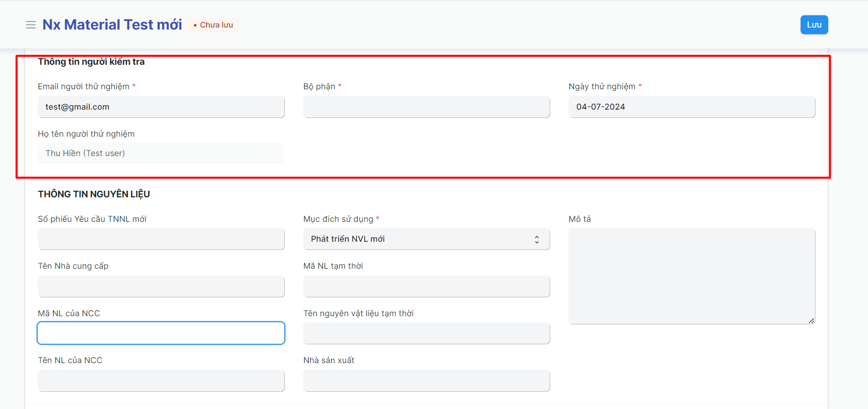Viewport: 868px width, 409px height.
Task: Click the 'Chưa lưu' status indicator
Action: click(x=213, y=25)
